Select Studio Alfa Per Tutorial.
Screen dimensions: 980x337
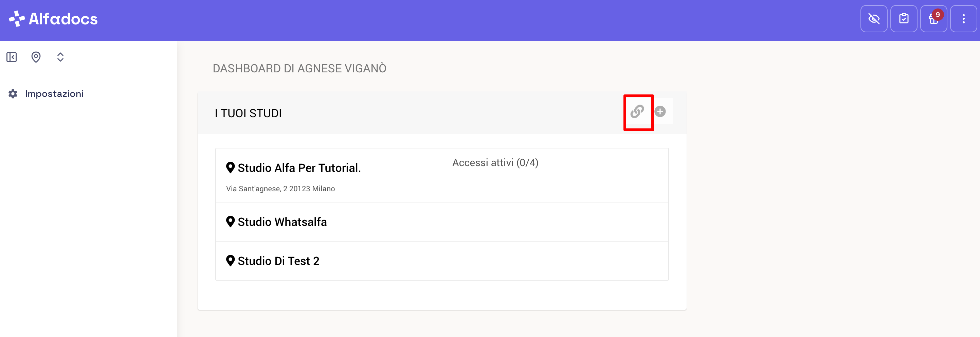[299, 168]
